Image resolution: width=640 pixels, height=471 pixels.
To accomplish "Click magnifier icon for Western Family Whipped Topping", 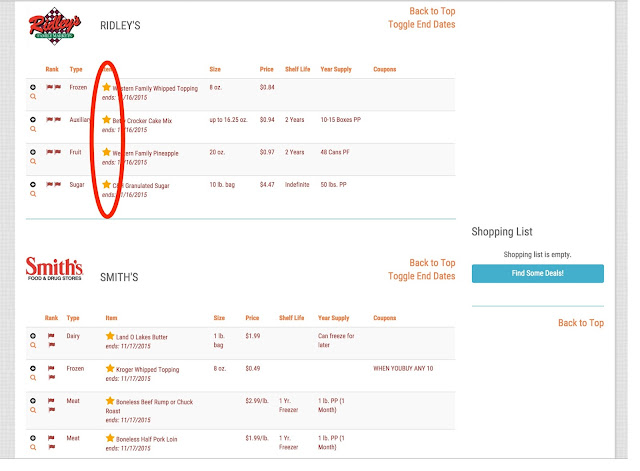I will (x=33, y=96).
